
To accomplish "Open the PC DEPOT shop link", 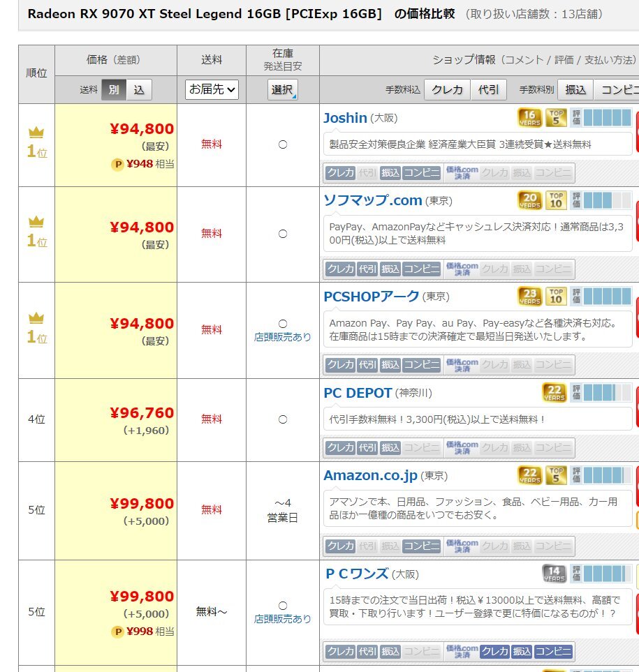I will pyautogui.click(x=358, y=393).
